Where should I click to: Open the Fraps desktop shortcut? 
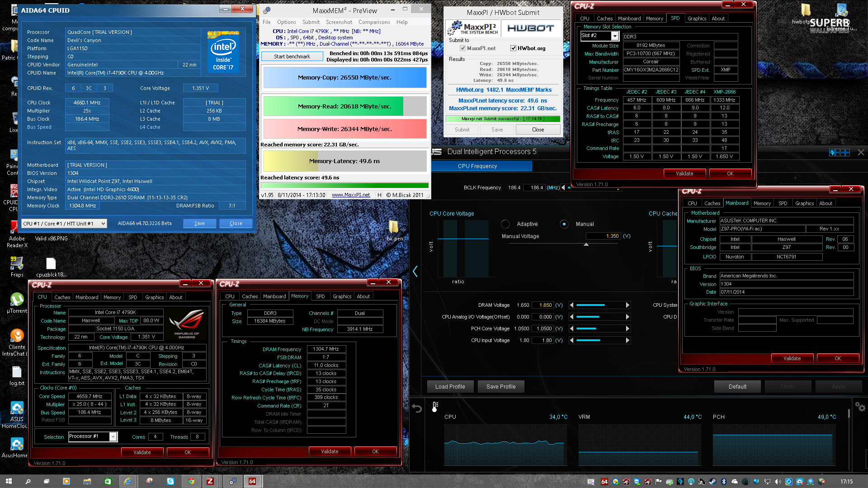coord(17,266)
